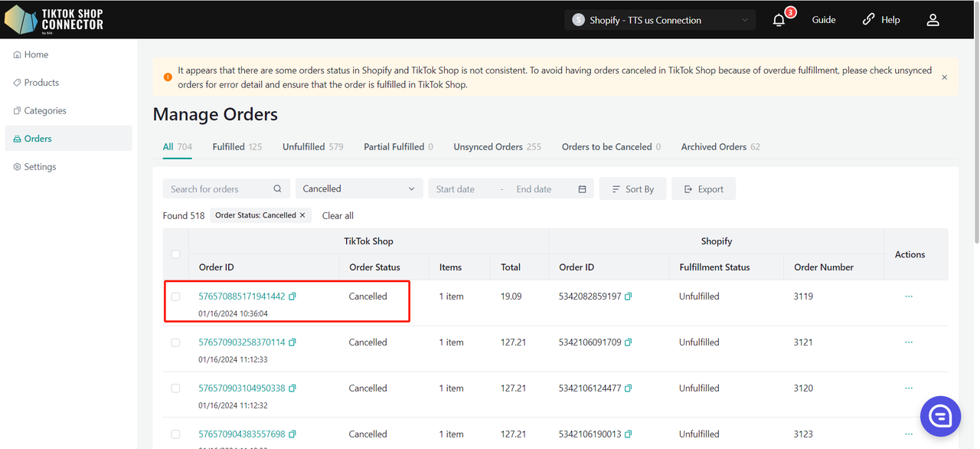Copy Shopify order ID 5342106124477

pos(629,388)
